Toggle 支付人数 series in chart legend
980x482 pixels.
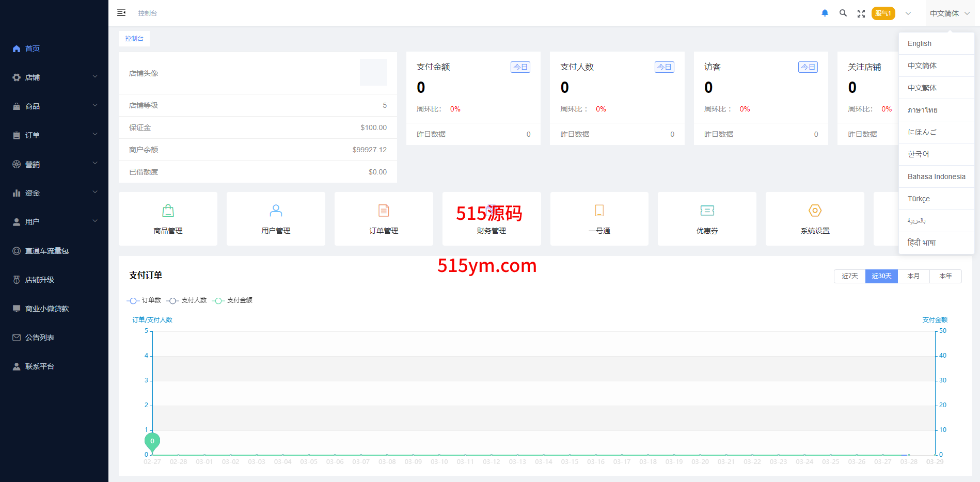point(187,300)
